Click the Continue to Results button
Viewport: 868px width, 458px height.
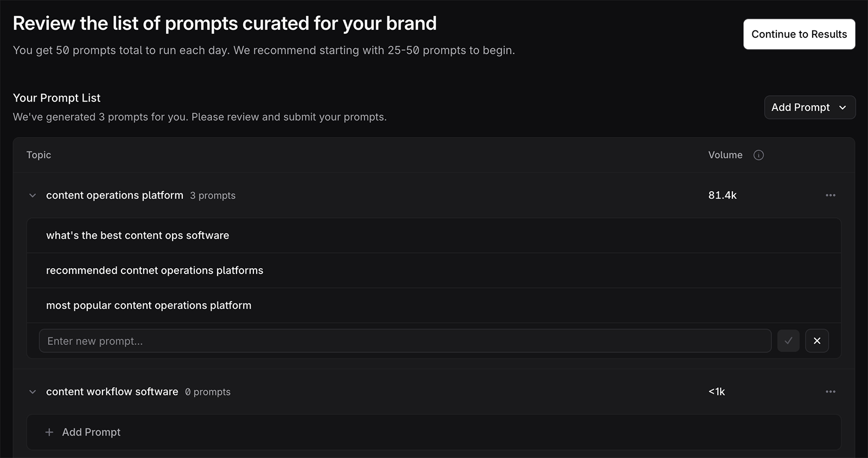click(799, 34)
